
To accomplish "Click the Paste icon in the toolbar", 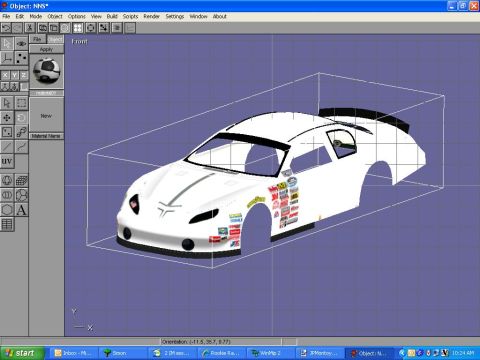I will click(x=54, y=28).
